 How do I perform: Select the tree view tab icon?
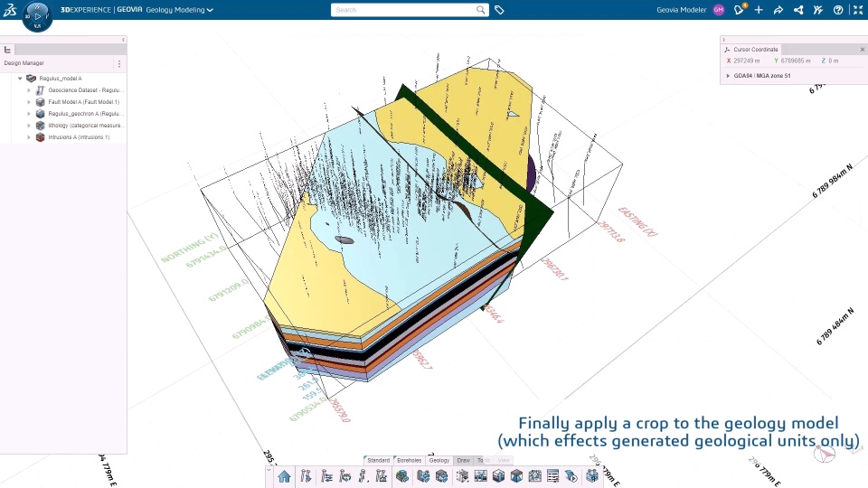tap(7, 50)
